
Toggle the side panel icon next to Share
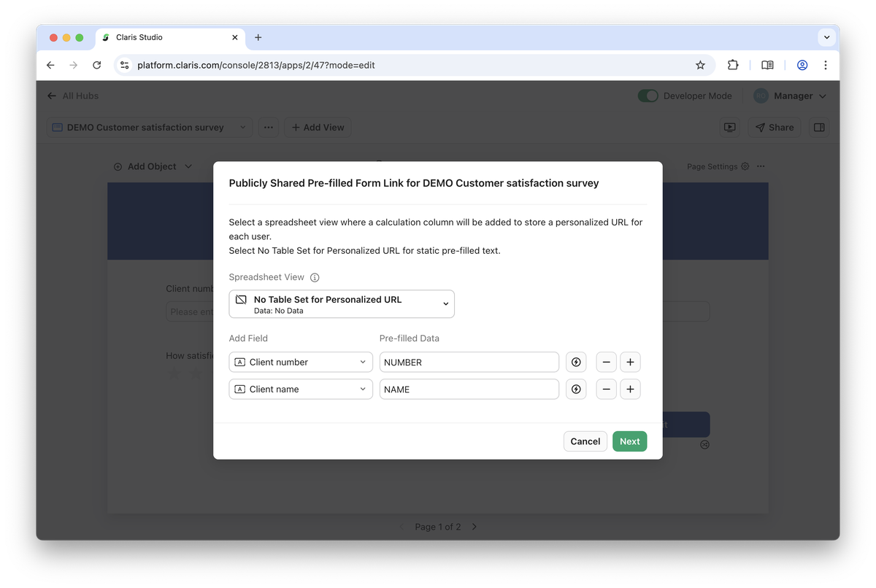point(819,127)
